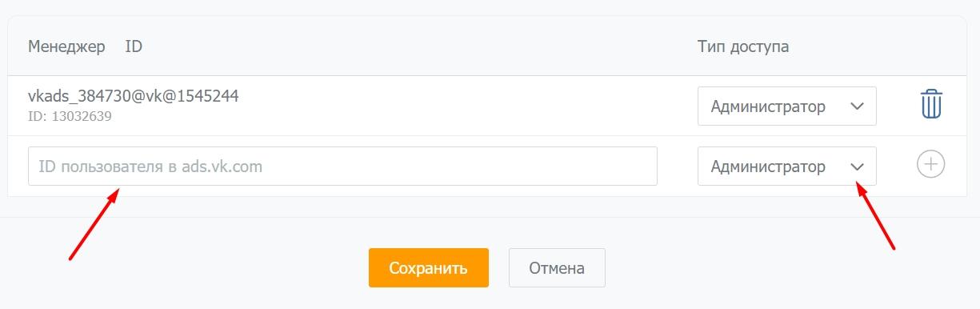
Task: Delete manager vkads_384730 with trash bin icon
Action: point(931,105)
